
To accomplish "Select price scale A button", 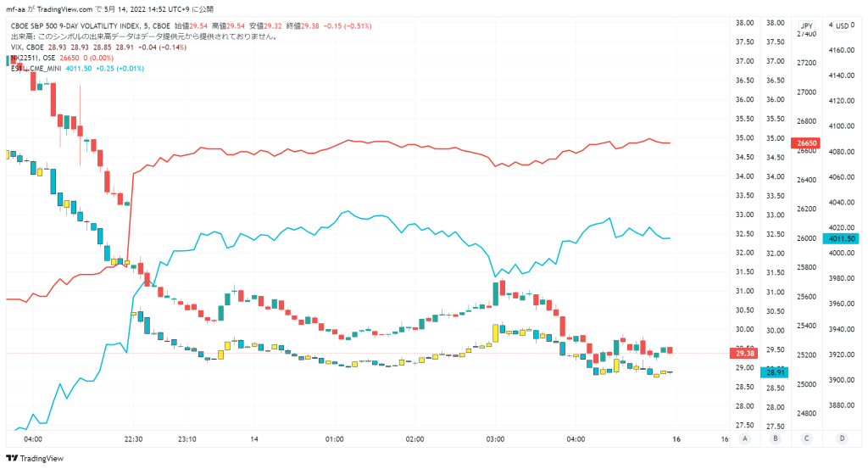I will tap(745, 438).
